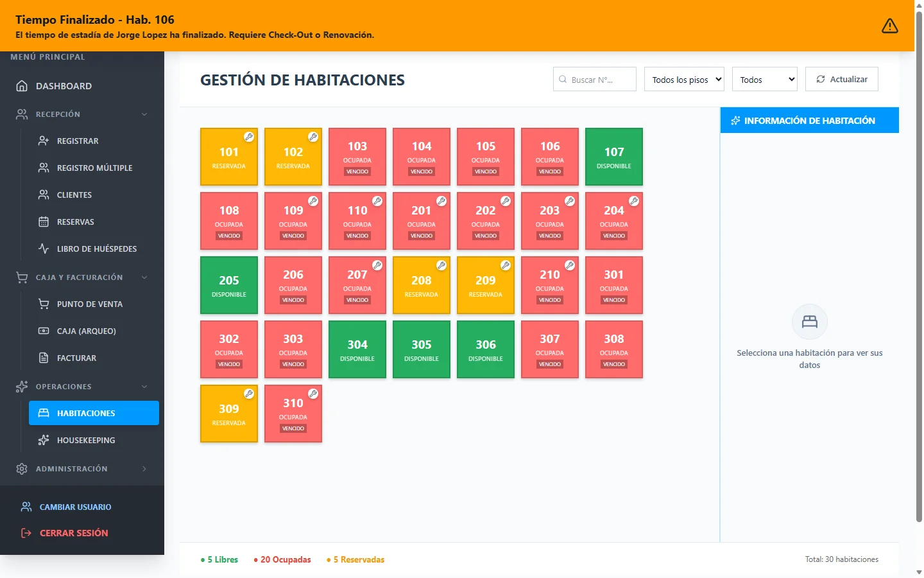Screen dimensions: 924x578
Task: Click the Caja (Arqueo) cash icon
Action: (x=44, y=331)
